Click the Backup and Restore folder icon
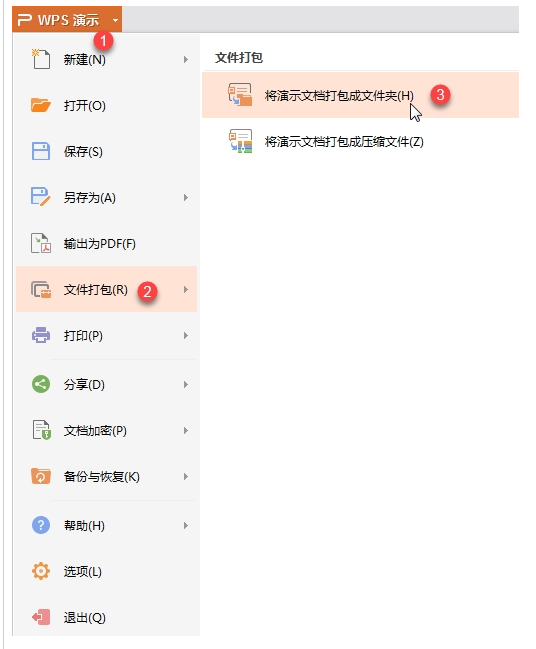 [x=41, y=476]
